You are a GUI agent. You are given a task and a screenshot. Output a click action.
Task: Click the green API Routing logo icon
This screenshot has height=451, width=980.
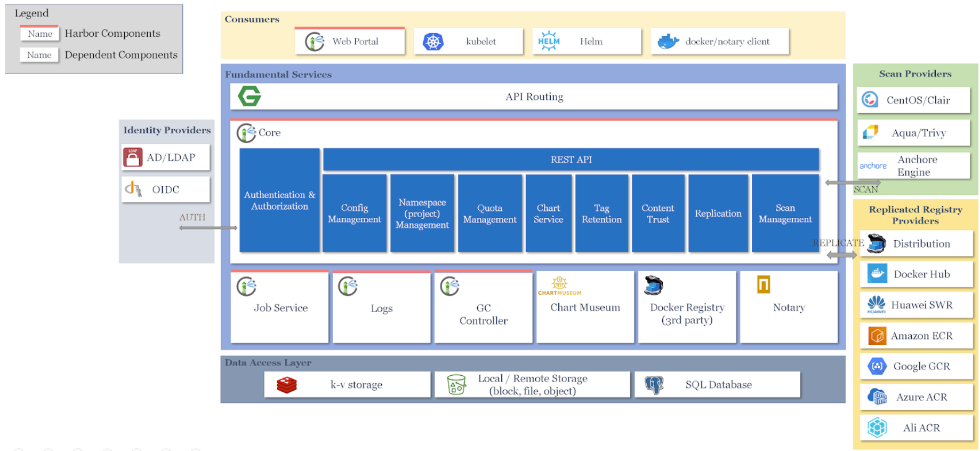pos(250,97)
